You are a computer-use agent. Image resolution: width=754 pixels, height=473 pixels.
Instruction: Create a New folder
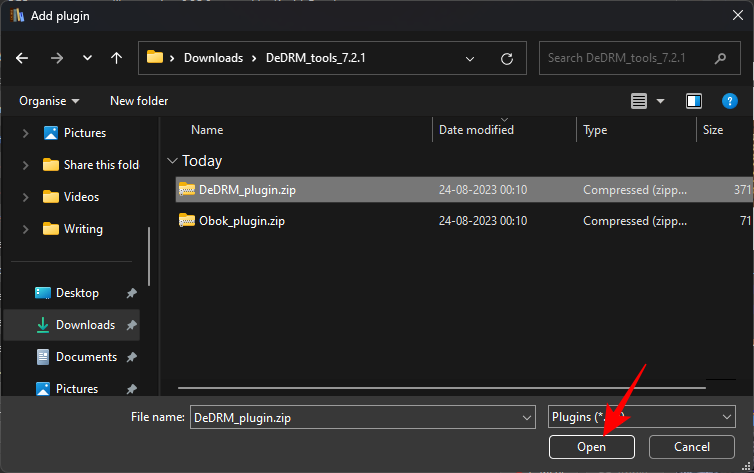click(x=139, y=101)
